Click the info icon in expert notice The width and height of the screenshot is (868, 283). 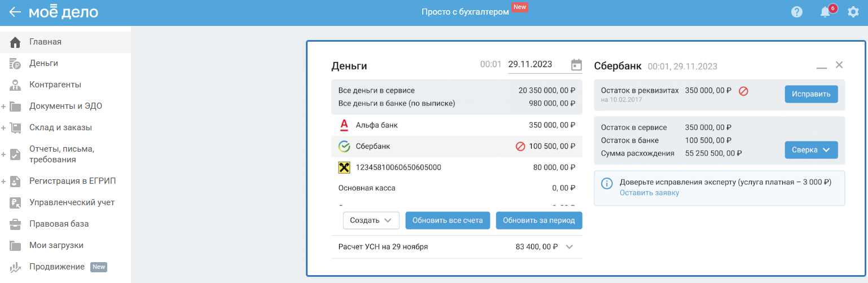point(607,183)
